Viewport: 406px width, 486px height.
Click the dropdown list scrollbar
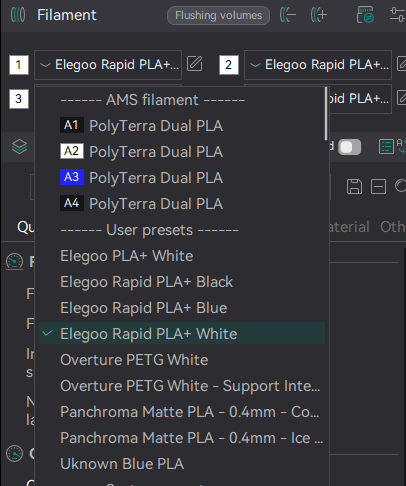point(326,113)
